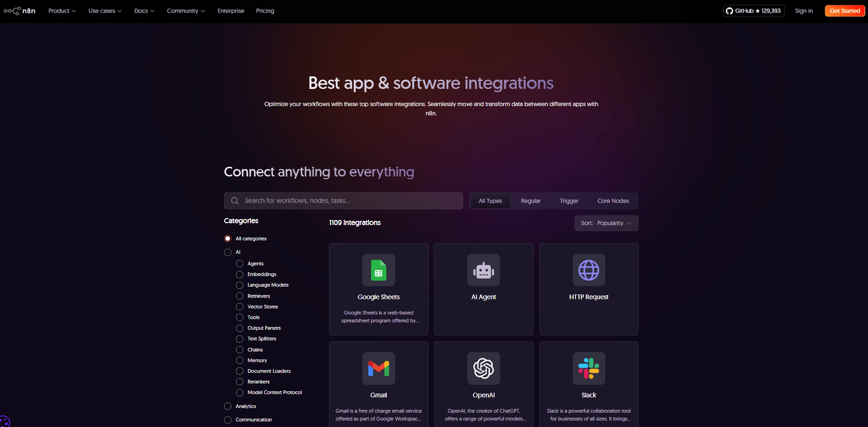Select the Embeddings radio button
This screenshot has height=427, width=868.
(240, 274)
